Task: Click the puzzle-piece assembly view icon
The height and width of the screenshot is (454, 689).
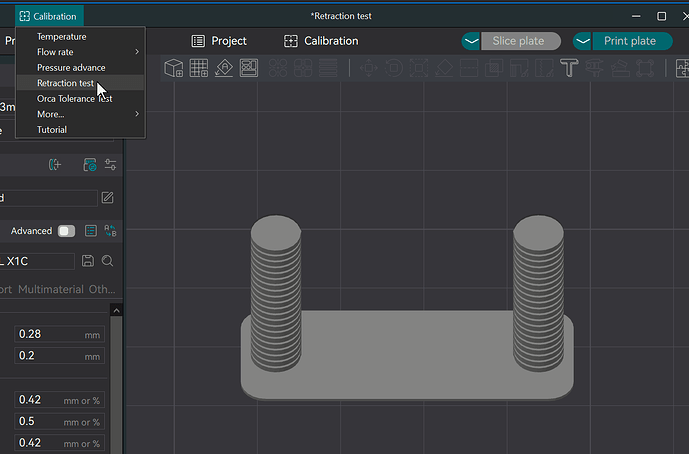Action: [x=682, y=68]
